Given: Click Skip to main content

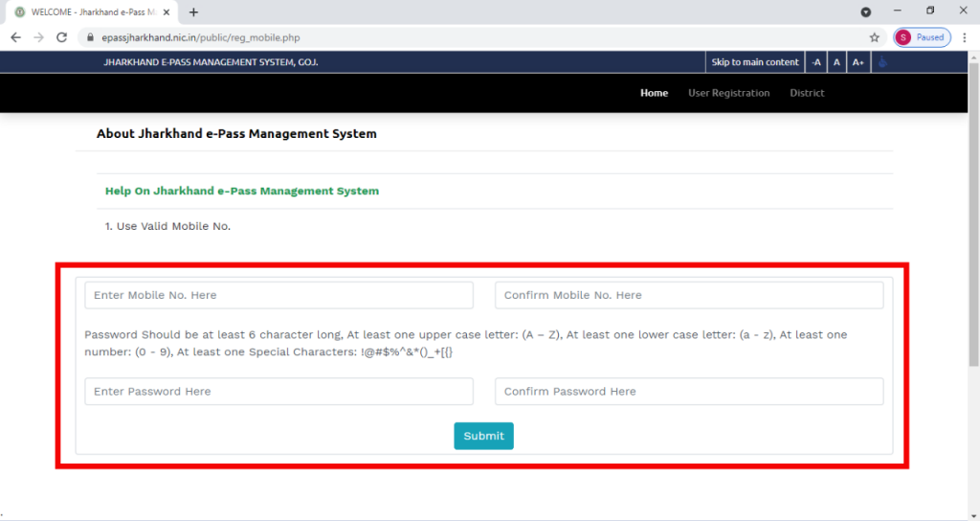Looking at the screenshot, I should (x=755, y=62).
